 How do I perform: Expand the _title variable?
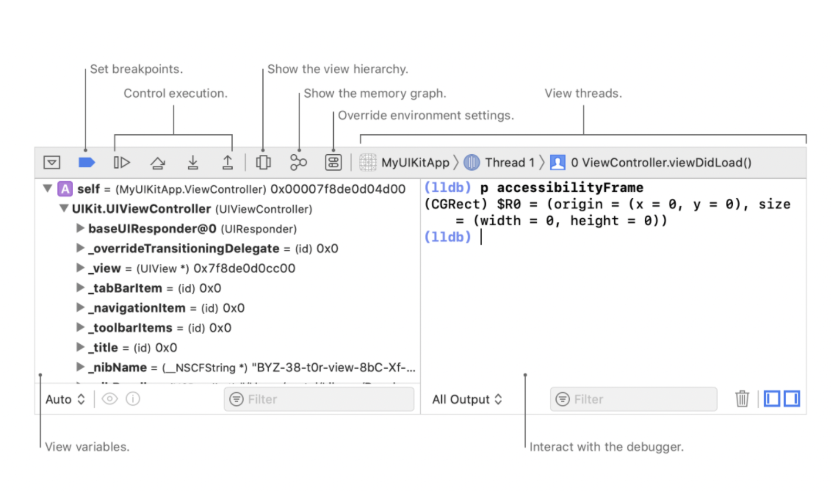(80, 347)
